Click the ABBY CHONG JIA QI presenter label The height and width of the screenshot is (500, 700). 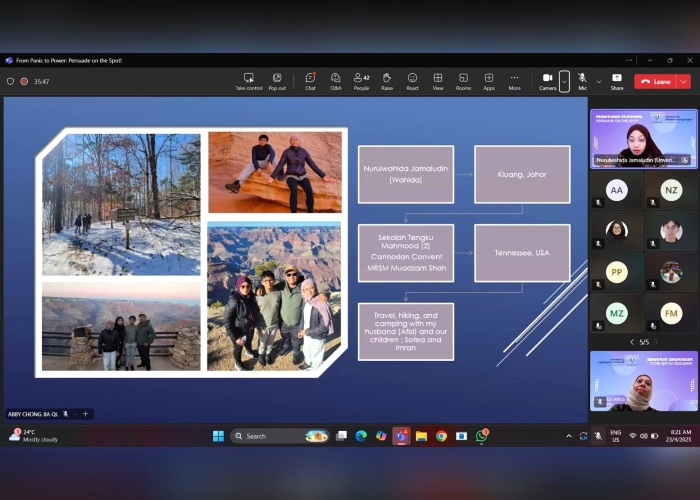[33, 414]
